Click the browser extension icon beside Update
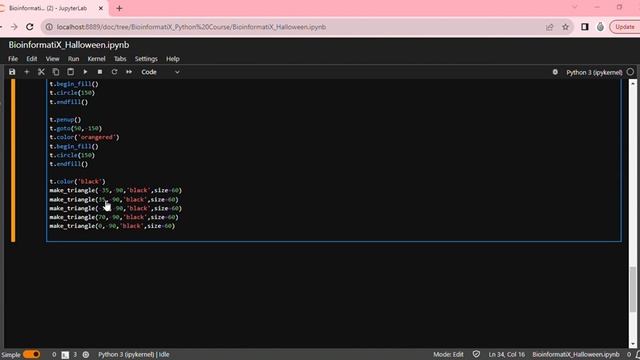This screenshot has height=360, width=640. tap(600, 27)
